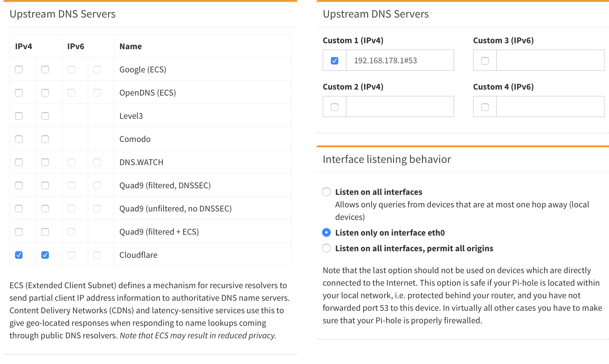This screenshot has width=609, height=364.
Task: Check first IPv4 box for Level3
Action: tap(19, 116)
